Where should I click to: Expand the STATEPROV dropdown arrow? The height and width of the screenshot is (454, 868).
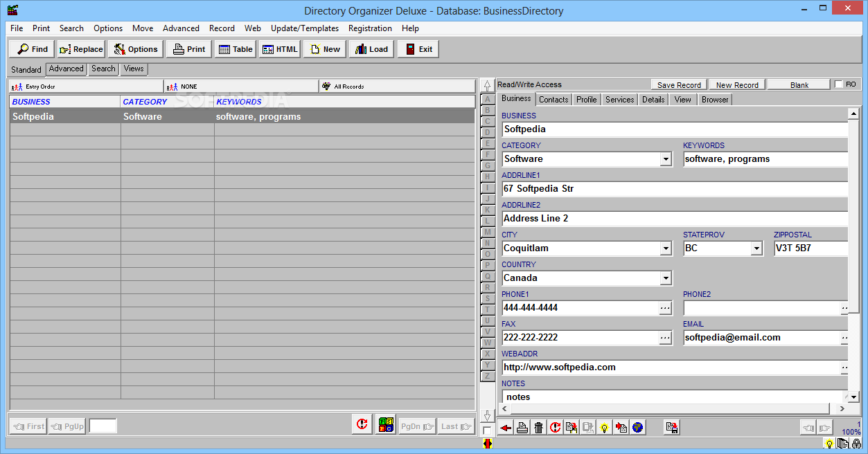tap(756, 248)
